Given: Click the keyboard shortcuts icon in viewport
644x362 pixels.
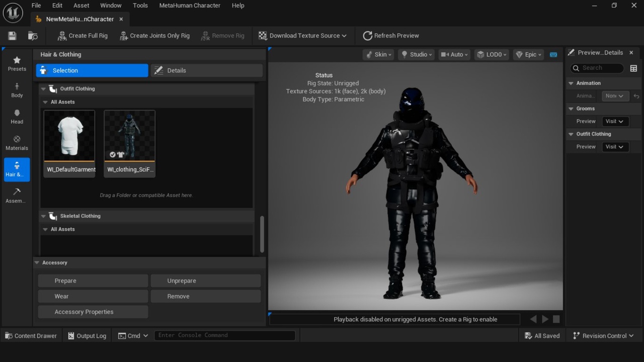Looking at the screenshot, I should pos(553,54).
